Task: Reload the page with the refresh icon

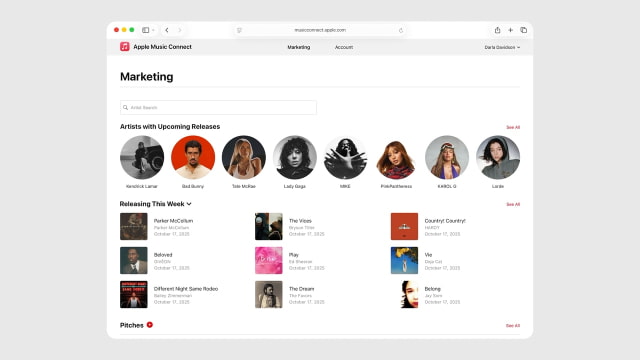Action: pyautogui.click(x=401, y=30)
